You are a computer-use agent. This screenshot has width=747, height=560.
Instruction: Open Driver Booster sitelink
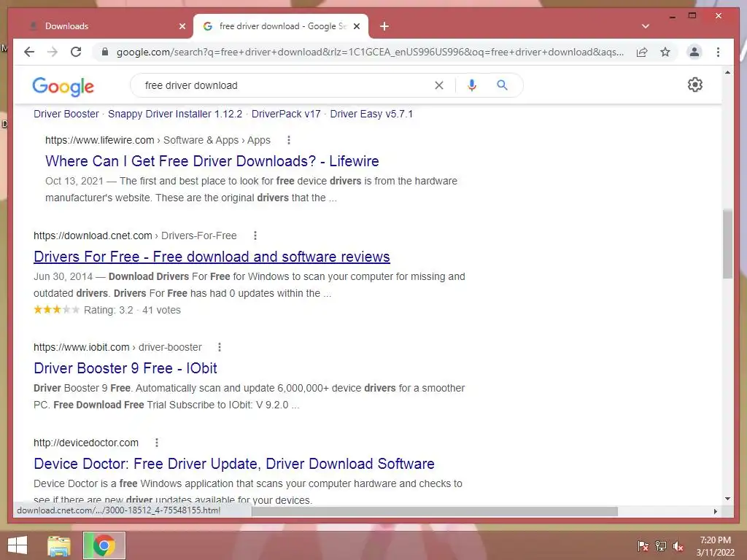66,114
